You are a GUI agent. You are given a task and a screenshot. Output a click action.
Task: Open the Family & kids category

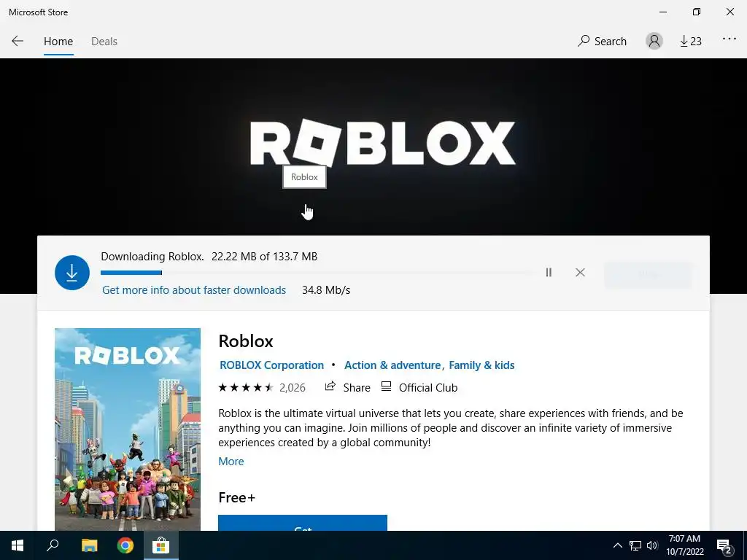pos(481,365)
